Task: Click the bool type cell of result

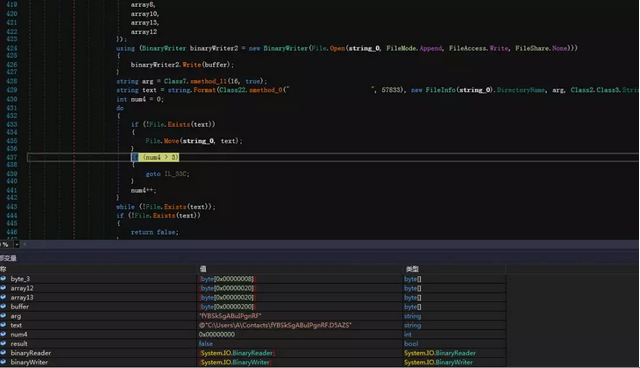Action: pyautogui.click(x=411, y=344)
